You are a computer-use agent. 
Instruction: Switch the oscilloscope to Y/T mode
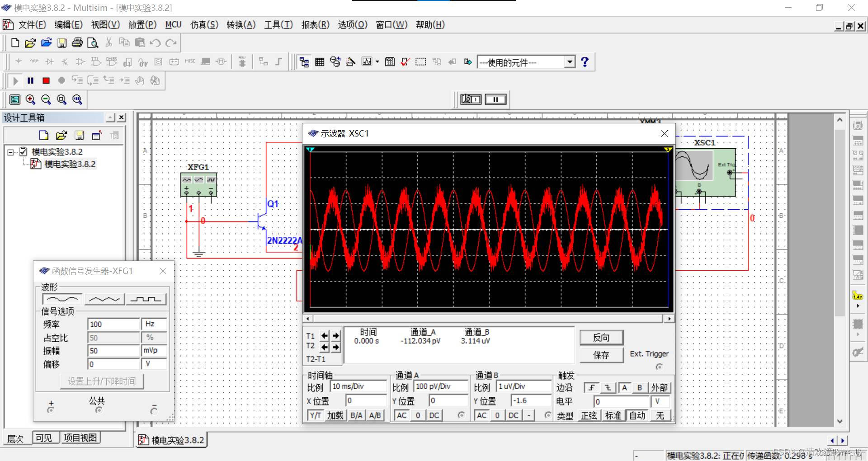pos(316,415)
